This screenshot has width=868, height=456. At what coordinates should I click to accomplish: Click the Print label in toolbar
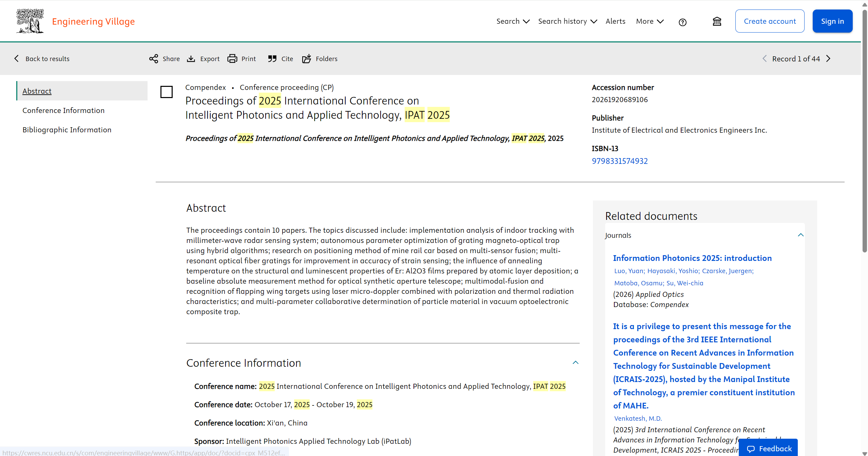[249, 59]
